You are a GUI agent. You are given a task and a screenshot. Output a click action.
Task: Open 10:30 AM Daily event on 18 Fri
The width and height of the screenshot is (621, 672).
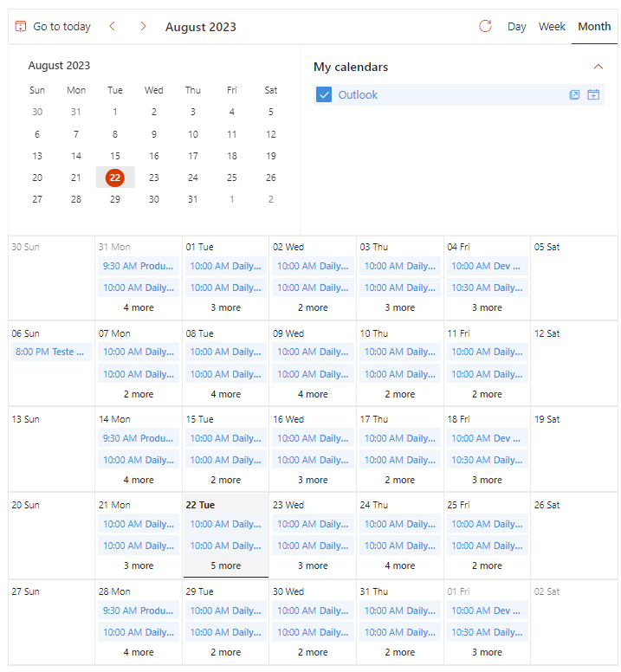[487, 460]
